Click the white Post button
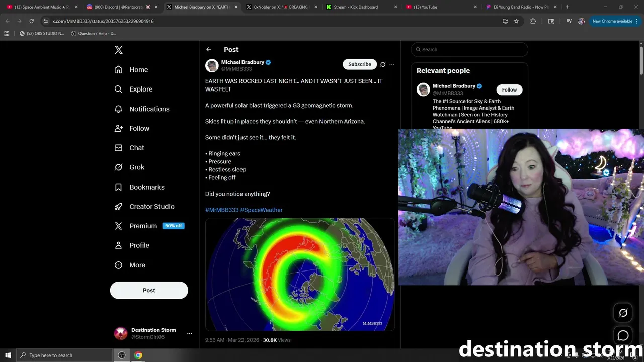 tap(149, 290)
